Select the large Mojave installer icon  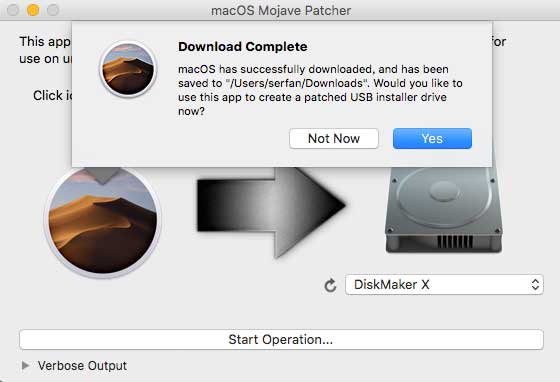tap(102, 220)
